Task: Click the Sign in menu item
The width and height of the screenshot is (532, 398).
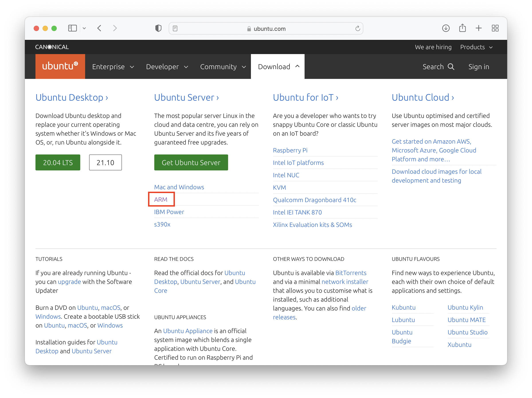Action: click(479, 67)
